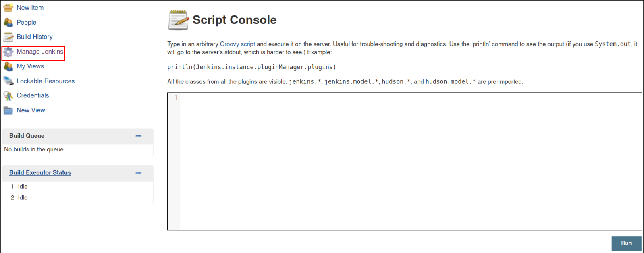This screenshot has width=644, height=253.
Task: Click the Script Console notepad icon
Action: click(x=178, y=20)
